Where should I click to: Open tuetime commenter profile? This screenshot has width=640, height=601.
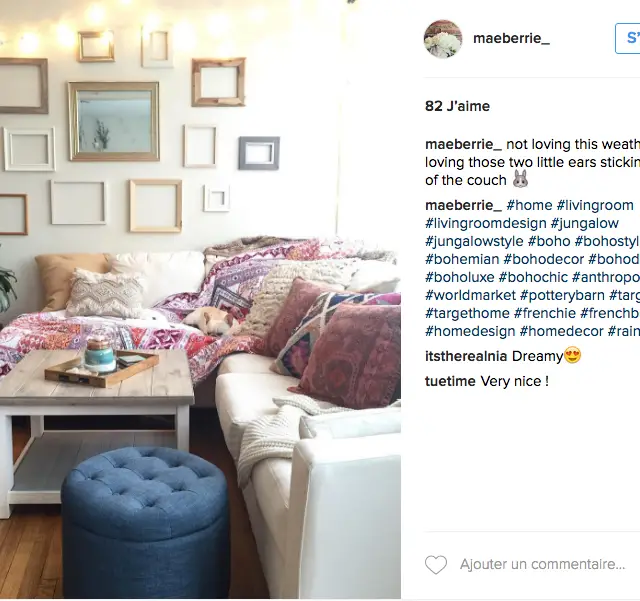[x=450, y=381]
